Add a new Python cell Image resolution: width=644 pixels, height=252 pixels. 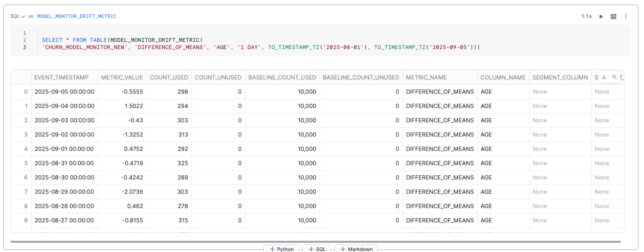click(x=281, y=249)
